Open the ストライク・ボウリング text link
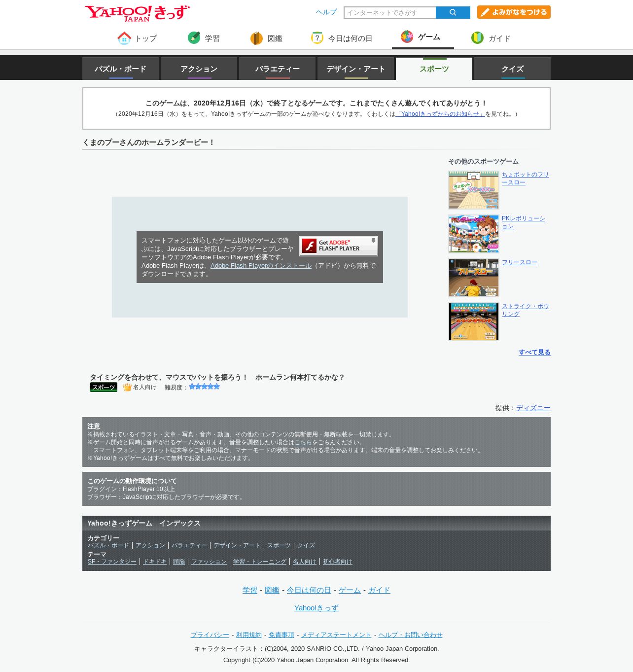 pyautogui.click(x=525, y=310)
